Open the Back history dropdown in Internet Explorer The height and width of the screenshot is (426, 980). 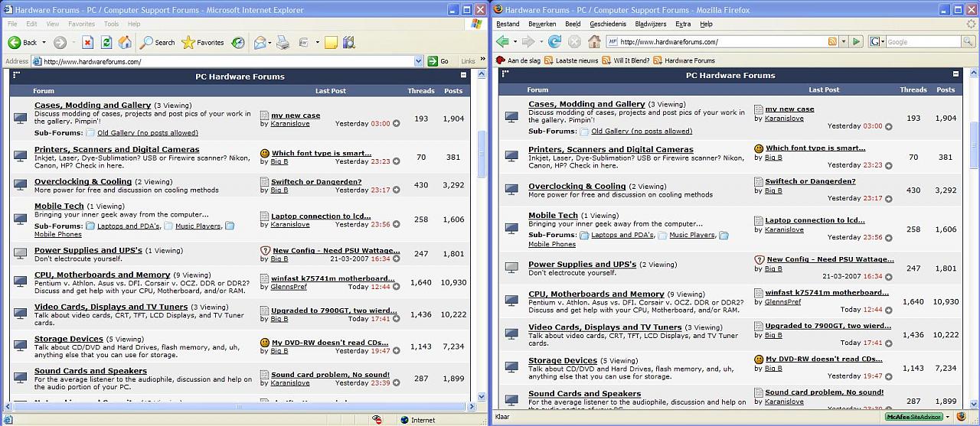[x=44, y=43]
